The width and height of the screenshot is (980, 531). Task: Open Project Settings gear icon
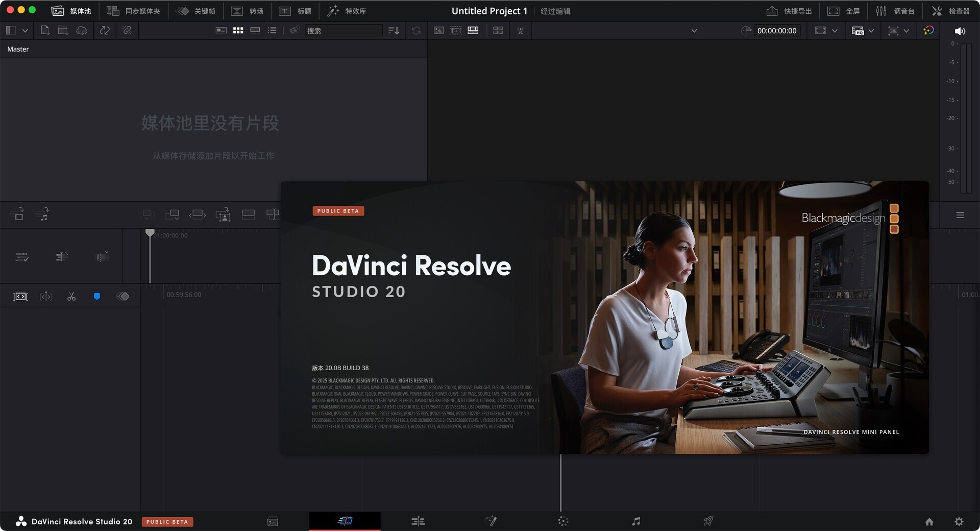[x=959, y=522]
